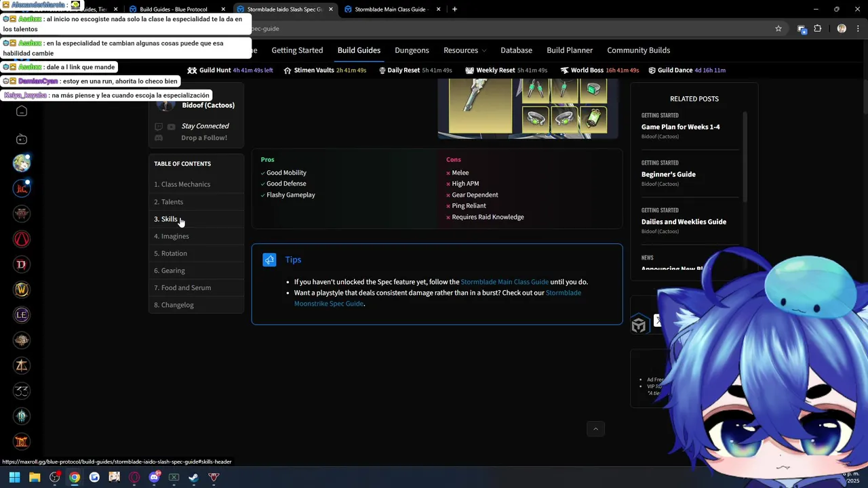Open Community Builds in the nav bar
The width and height of the screenshot is (868, 488).
(638, 50)
